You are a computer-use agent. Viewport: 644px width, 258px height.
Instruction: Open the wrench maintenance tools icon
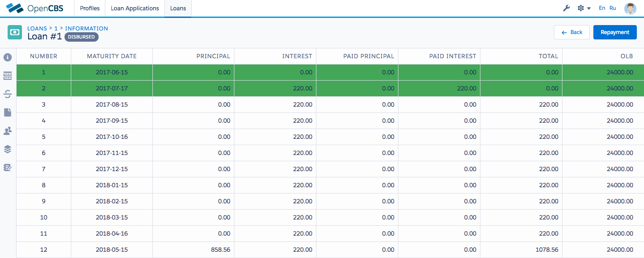[x=566, y=8]
